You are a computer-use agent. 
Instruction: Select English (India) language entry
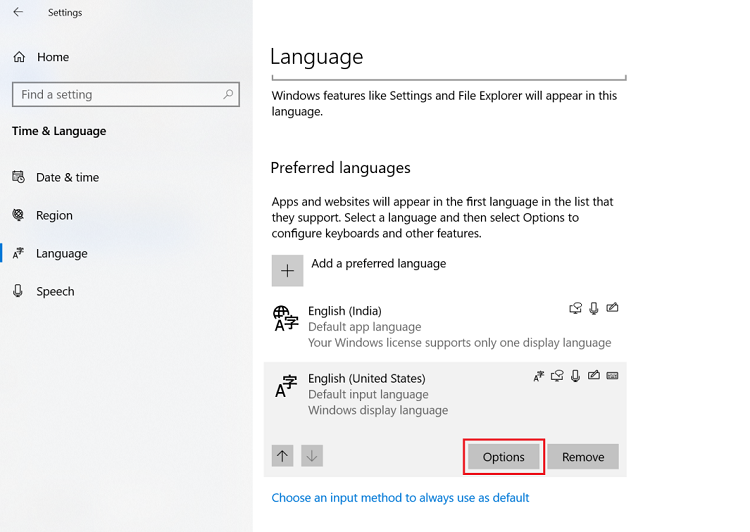point(445,327)
